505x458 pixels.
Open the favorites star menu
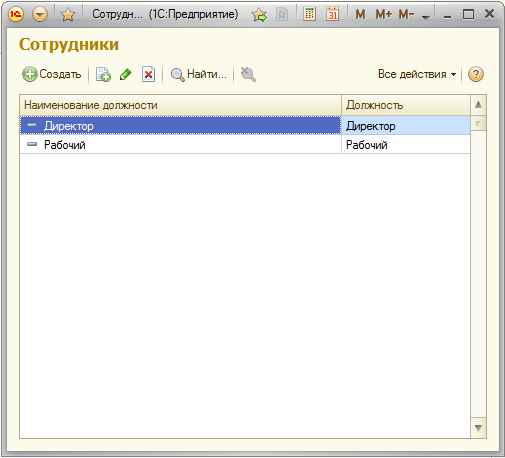tap(68, 14)
